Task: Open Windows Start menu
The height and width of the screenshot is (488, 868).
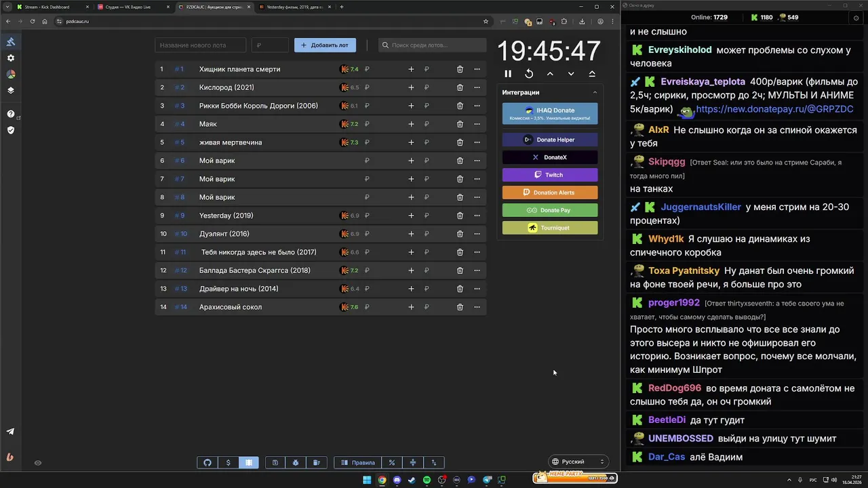Action: [x=367, y=480]
